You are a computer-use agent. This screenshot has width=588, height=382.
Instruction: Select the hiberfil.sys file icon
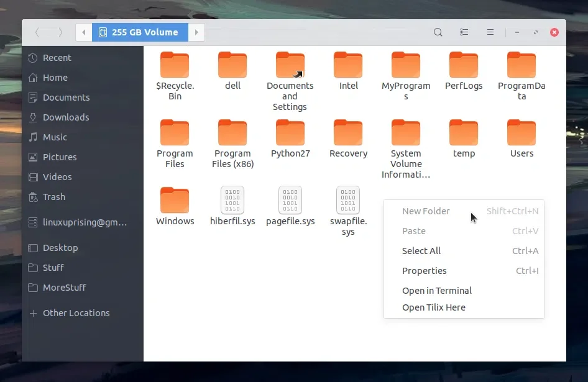tap(232, 201)
